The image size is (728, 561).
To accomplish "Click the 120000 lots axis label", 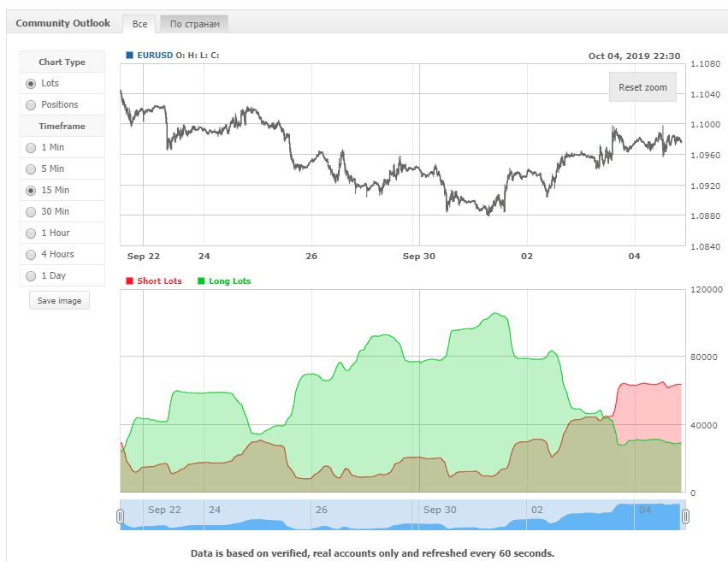I will click(706, 290).
